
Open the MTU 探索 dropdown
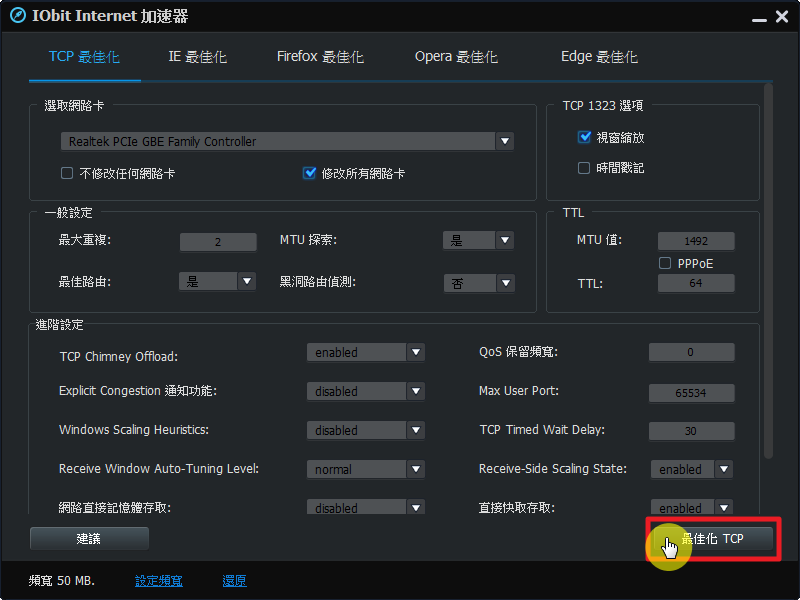point(504,240)
